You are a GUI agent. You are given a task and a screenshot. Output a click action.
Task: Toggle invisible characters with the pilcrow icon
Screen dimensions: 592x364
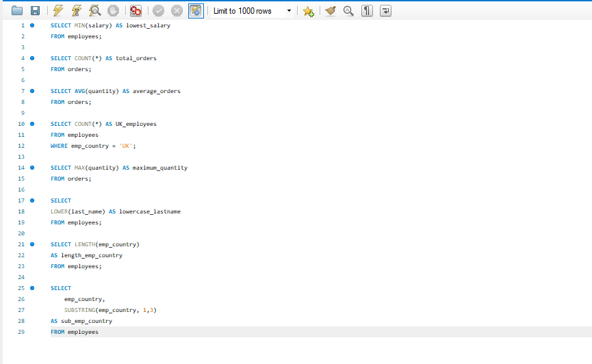point(367,10)
